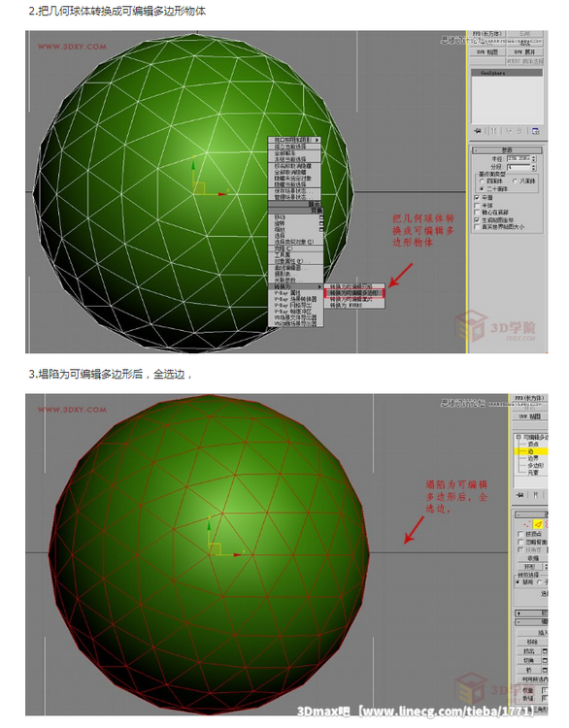Image resolution: width=569 pixels, height=728 pixels.
Task: Select the 禁用 radio button in preview selection
Action: [518, 581]
